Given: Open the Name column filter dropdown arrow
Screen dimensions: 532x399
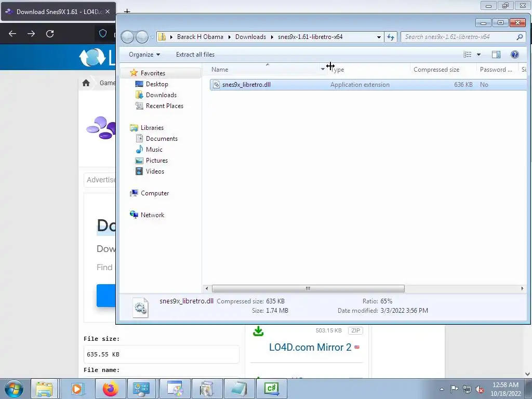Looking at the screenshot, I should [323, 70].
